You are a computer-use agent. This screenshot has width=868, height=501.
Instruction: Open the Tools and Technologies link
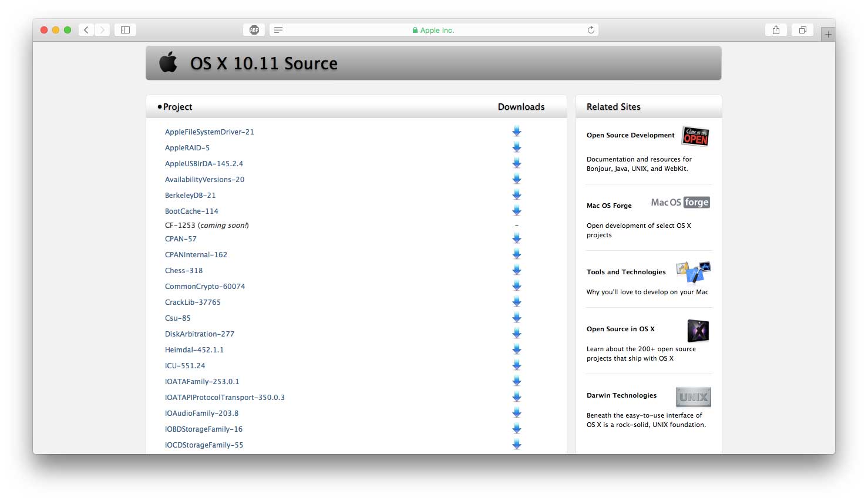tap(626, 272)
